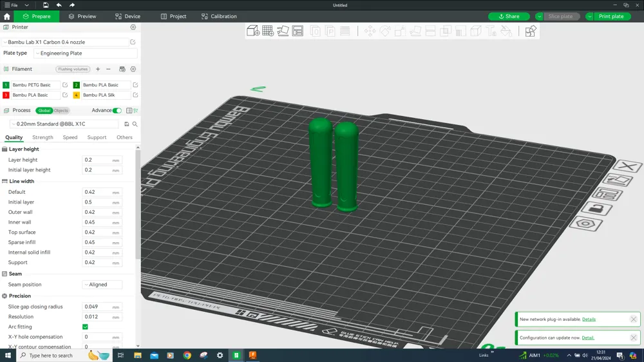Image resolution: width=644 pixels, height=362 pixels.
Task: Switch process scope to Objects
Action: pyautogui.click(x=61, y=111)
